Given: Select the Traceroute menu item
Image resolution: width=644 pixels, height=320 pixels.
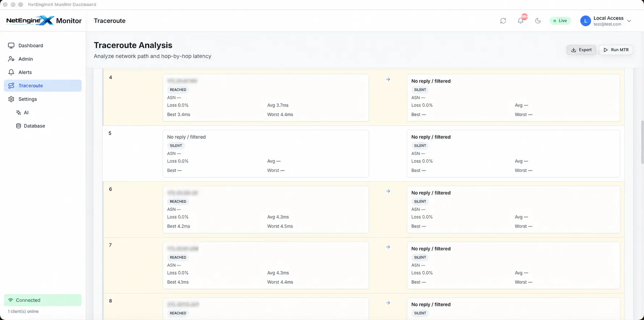Looking at the screenshot, I should (43, 86).
